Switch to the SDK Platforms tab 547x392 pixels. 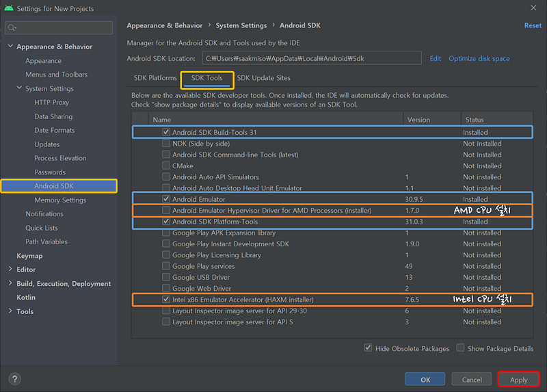[x=155, y=78]
